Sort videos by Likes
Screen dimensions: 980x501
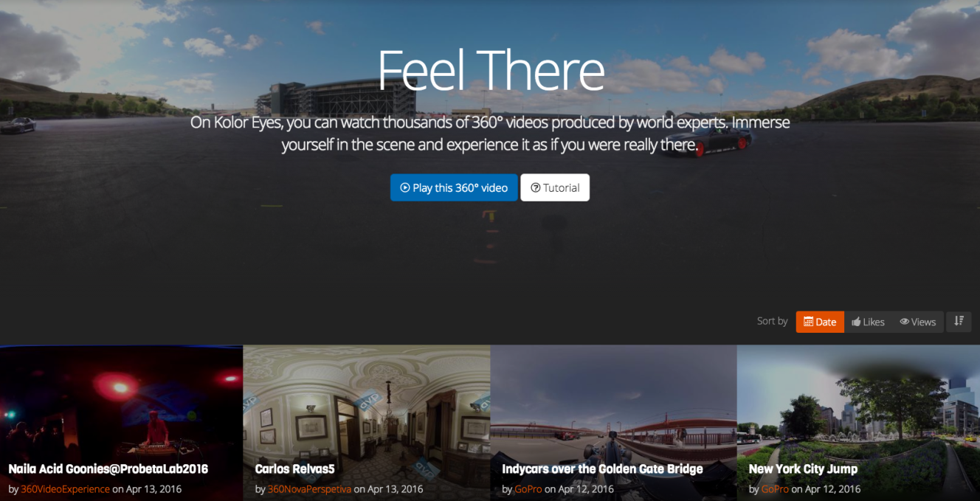click(x=868, y=322)
